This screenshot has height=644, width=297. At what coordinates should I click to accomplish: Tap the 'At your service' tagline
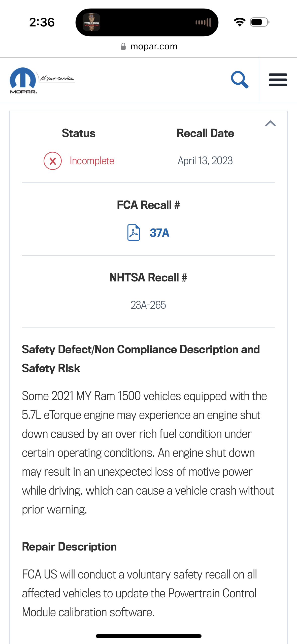[57, 78]
